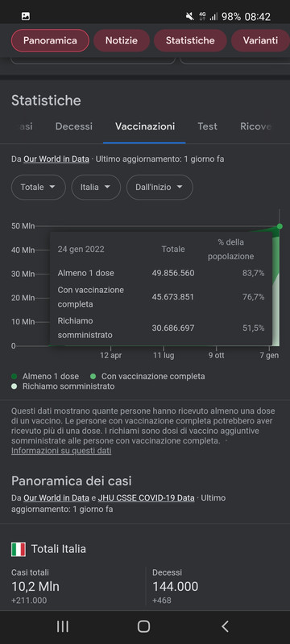Open the JHU CSSE COVID-19 Data link
This screenshot has width=290, height=644.
pos(147,497)
